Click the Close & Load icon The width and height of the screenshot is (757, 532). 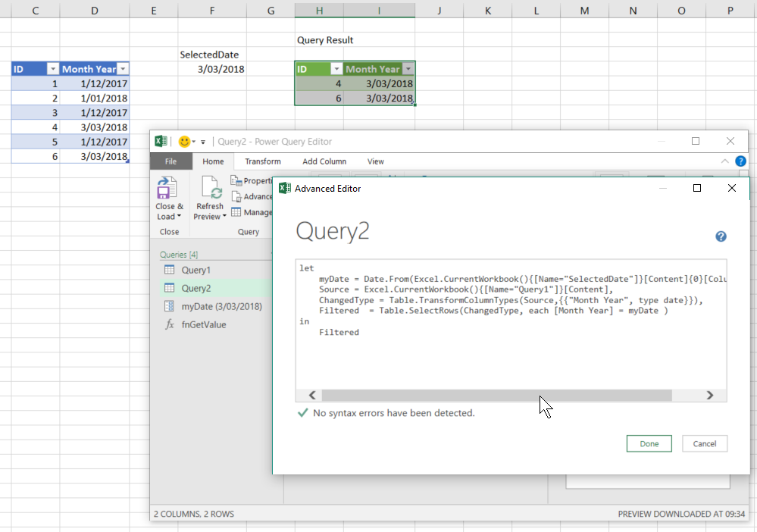coord(167,188)
